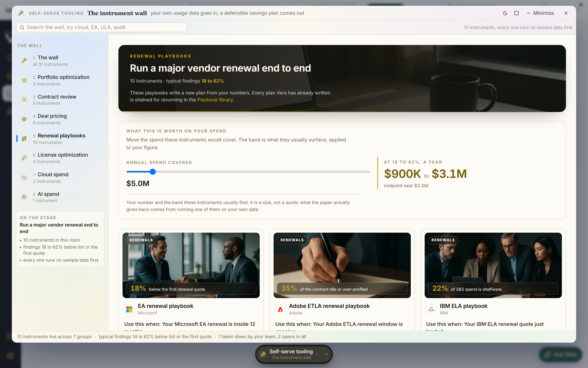Click '31 instruments live across 7 groups' status
The width and height of the screenshot is (588, 368).
pyautogui.click(x=55, y=337)
